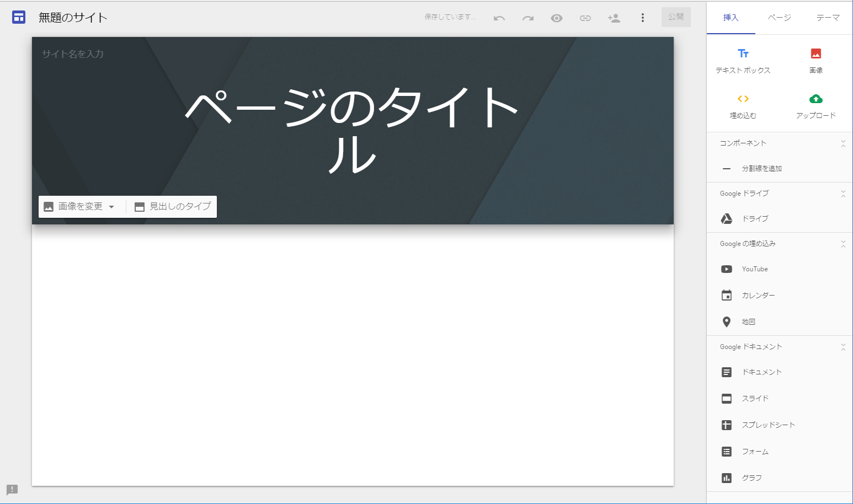Viewport: 853px width, 504px height.
Task: Click the 公開 publish button
Action: point(675,17)
